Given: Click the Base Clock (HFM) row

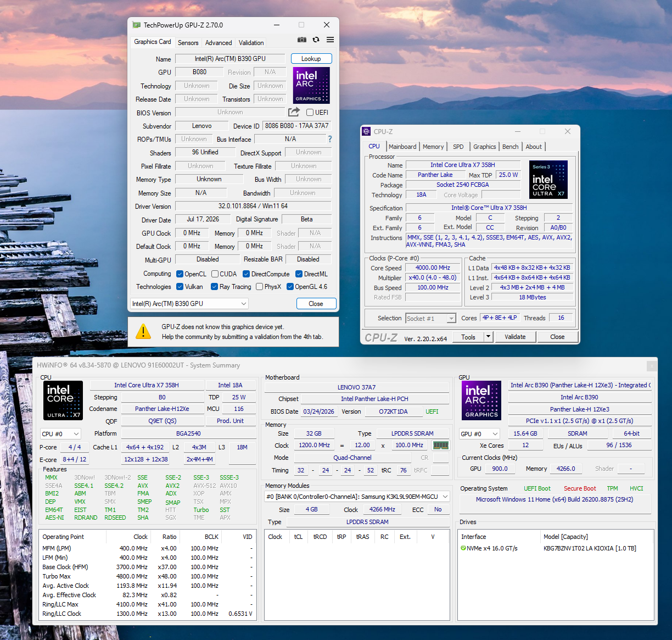Looking at the screenshot, I should coord(147,567).
